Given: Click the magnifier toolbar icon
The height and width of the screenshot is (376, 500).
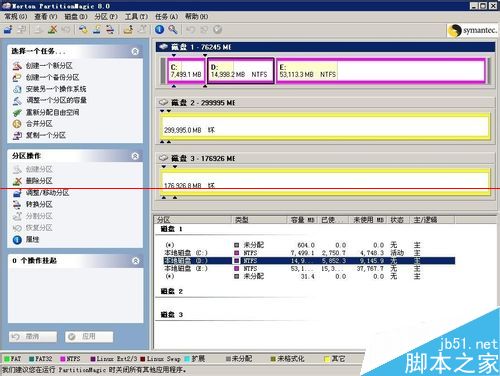Looking at the screenshot, I should click(173, 30).
